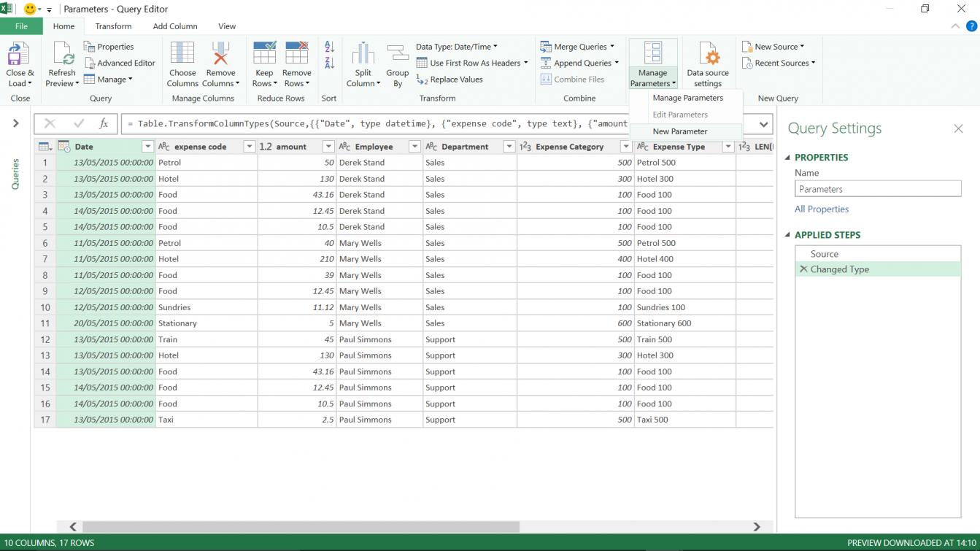This screenshot has width=980, height=551.
Task: Click the Close & Load icon
Action: pos(20,54)
